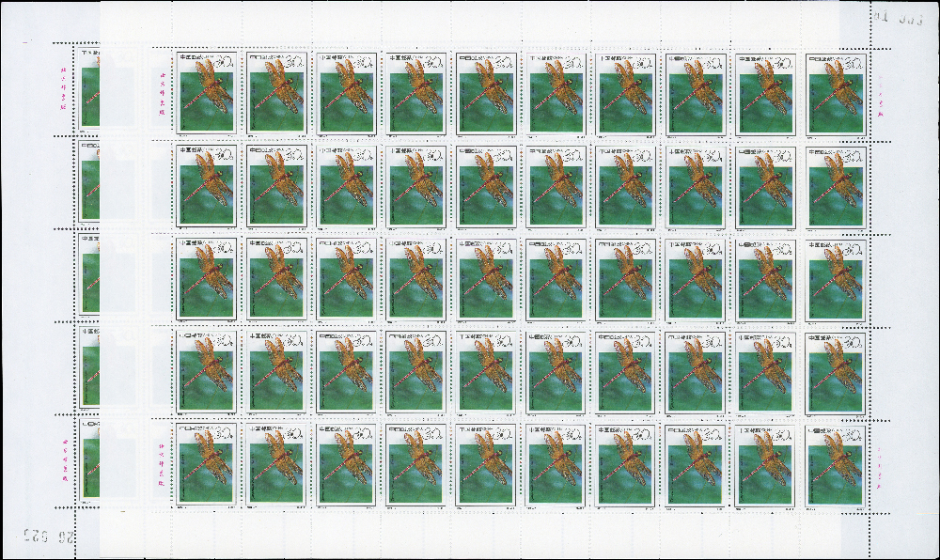The width and height of the screenshot is (940, 560).
Task: Click the pale overlay strip covering the back sheet
Action: pos(124,282)
